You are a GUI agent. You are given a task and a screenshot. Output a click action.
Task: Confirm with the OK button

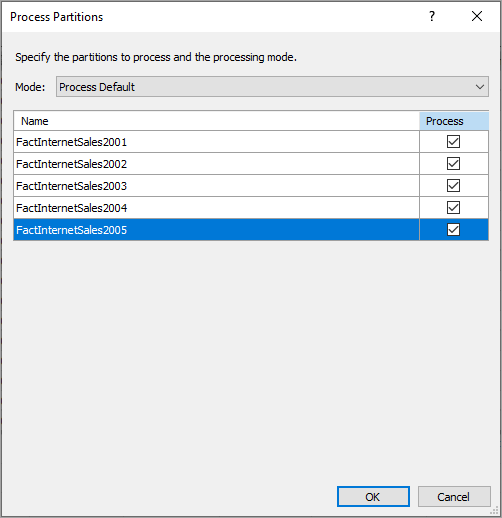[x=373, y=497]
